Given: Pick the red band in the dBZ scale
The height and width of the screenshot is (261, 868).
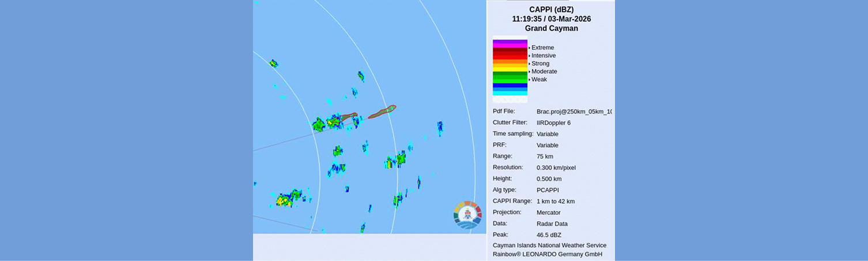Looking at the screenshot, I should click(510, 57).
